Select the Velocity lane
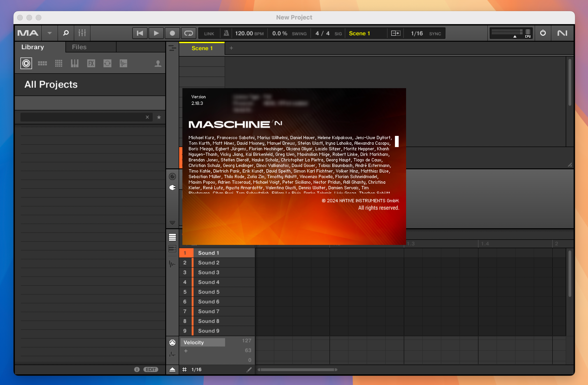 pyautogui.click(x=203, y=342)
